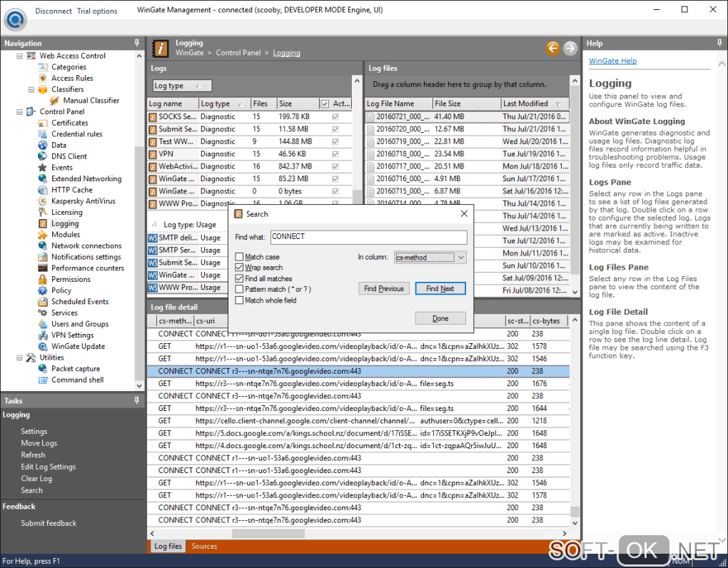
Task: Close the Search dialog with X
Action: 464,213
